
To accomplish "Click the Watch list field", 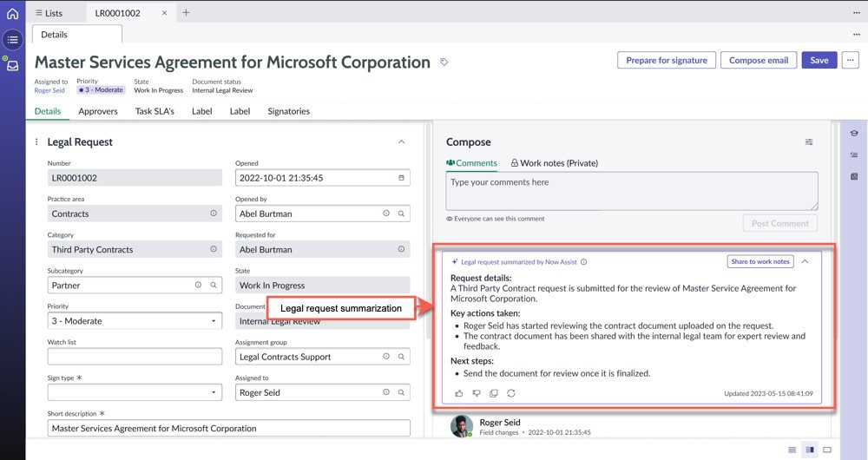I will click(x=135, y=357).
